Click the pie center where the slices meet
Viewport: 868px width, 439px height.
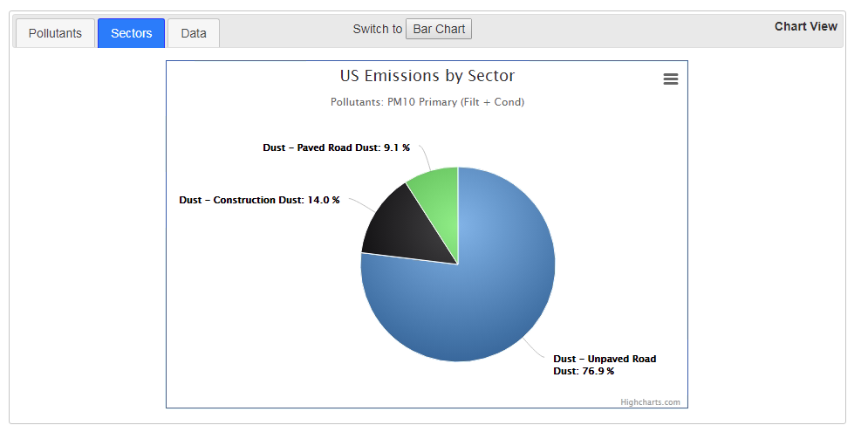pyautogui.click(x=458, y=264)
